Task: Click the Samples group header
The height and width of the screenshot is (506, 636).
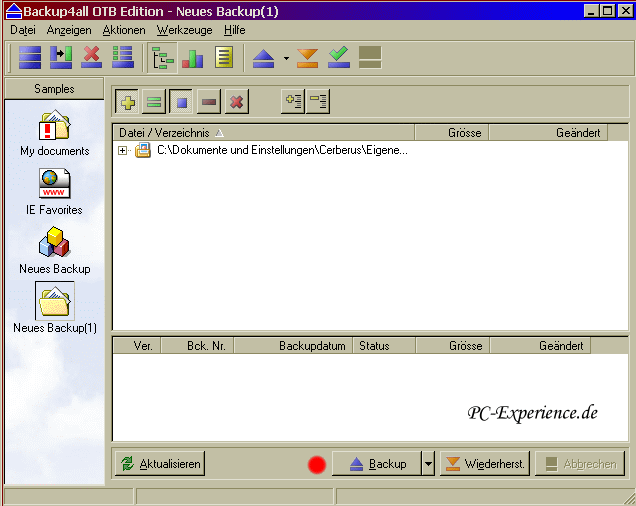Action: tap(54, 89)
